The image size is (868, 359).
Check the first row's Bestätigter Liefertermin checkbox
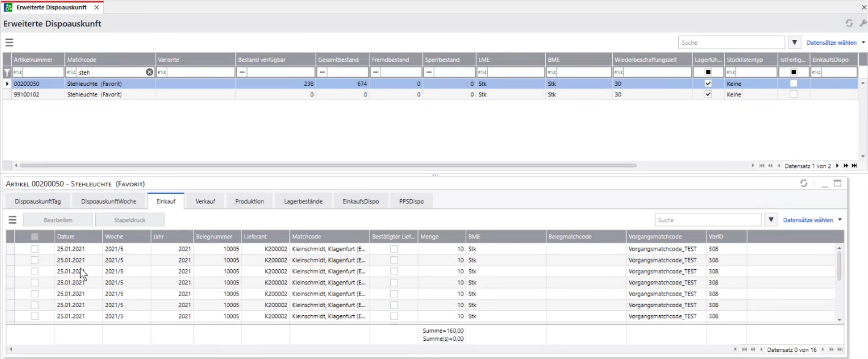(394, 249)
